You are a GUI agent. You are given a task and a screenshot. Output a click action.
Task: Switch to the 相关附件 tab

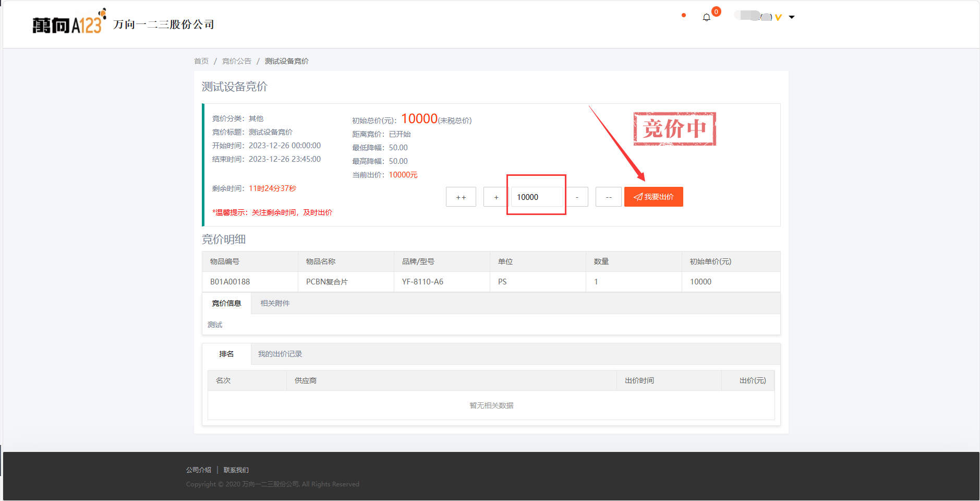coord(275,303)
